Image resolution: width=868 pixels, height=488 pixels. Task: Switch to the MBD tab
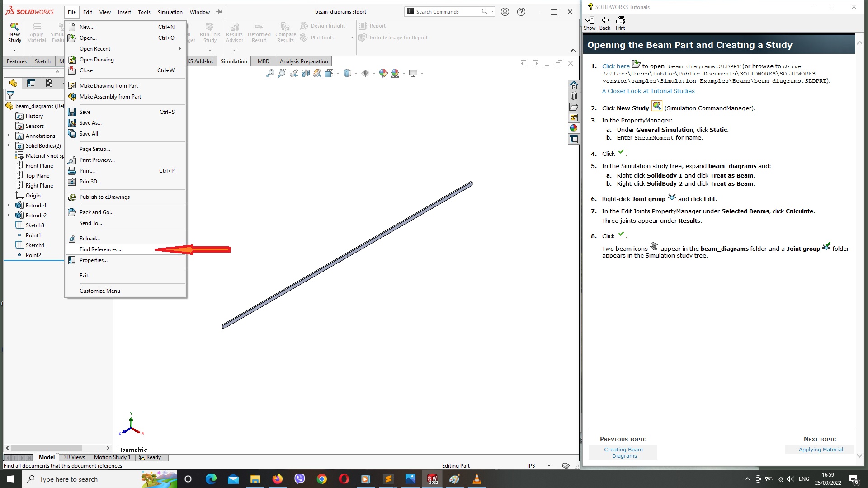[x=264, y=61]
